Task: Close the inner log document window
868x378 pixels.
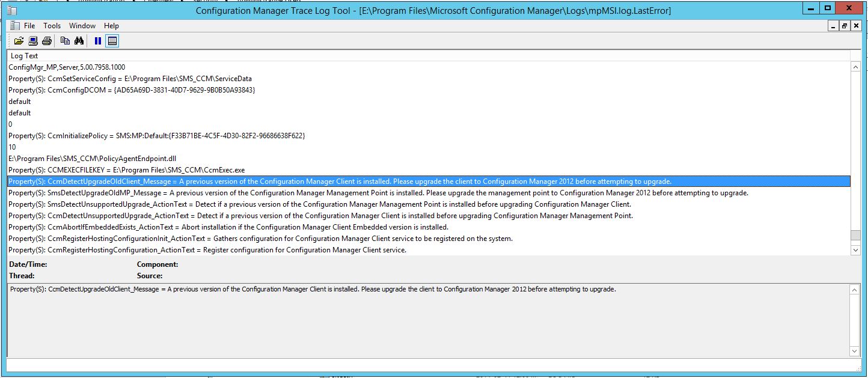Action: tap(855, 26)
